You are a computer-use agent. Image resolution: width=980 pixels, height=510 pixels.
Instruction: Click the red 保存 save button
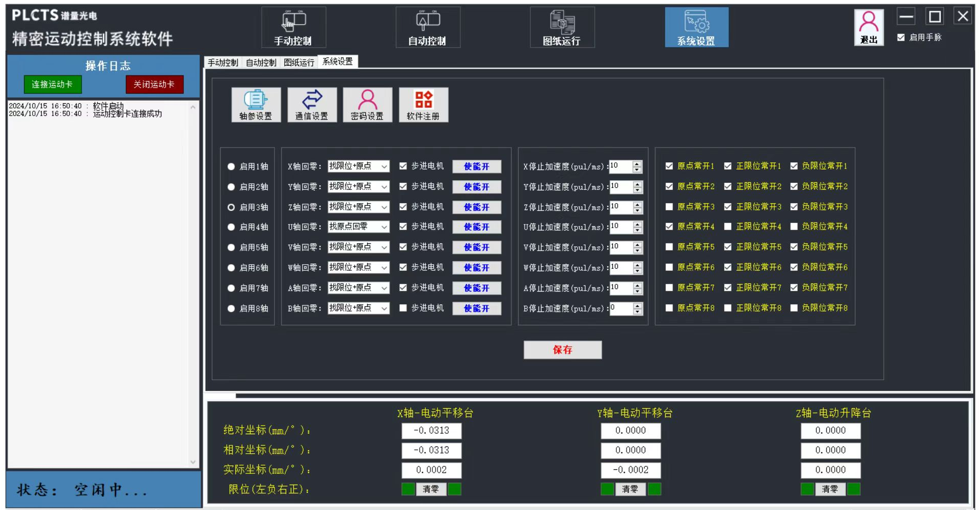tap(562, 350)
